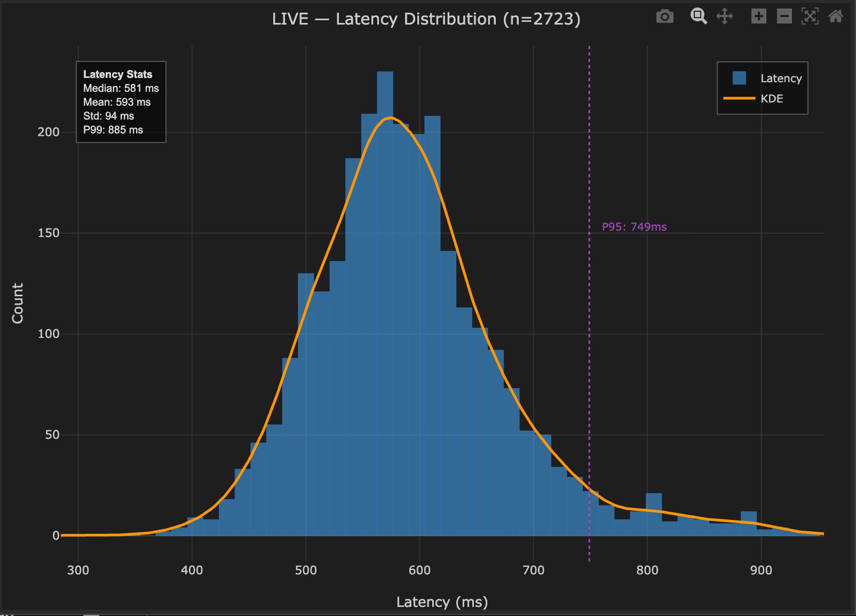Reset axes using the home icon
The height and width of the screenshot is (616, 856).
pyautogui.click(x=836, y=17)
